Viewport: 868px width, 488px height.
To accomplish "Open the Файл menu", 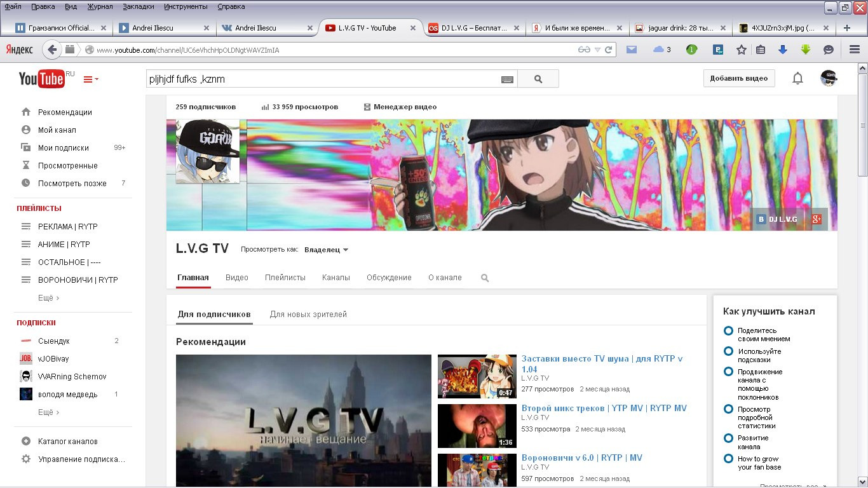I will pyautogui.click(x=13, y=6).
